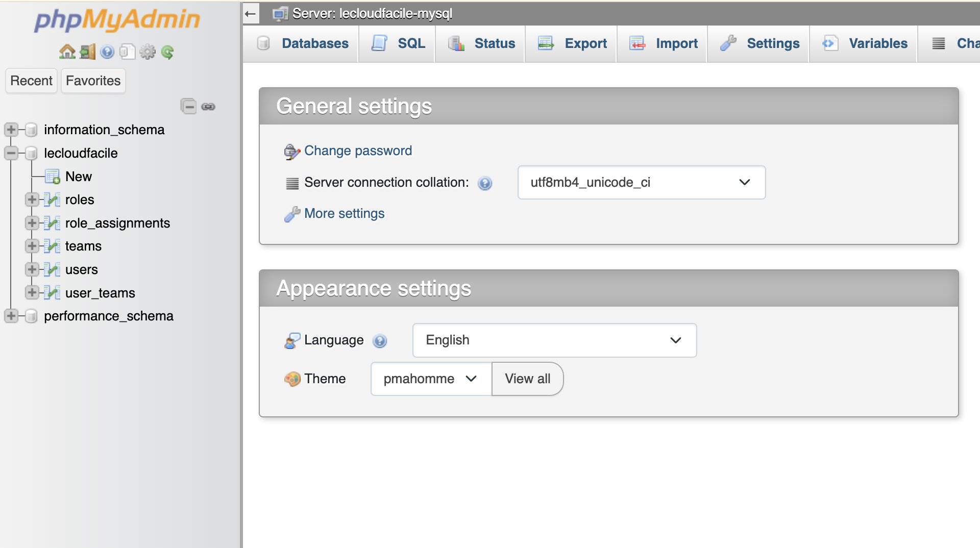Viewport: 980px width, 548px height.
Task: Hide navigation panel with the left arrow
Action: [x=251, y=14]
